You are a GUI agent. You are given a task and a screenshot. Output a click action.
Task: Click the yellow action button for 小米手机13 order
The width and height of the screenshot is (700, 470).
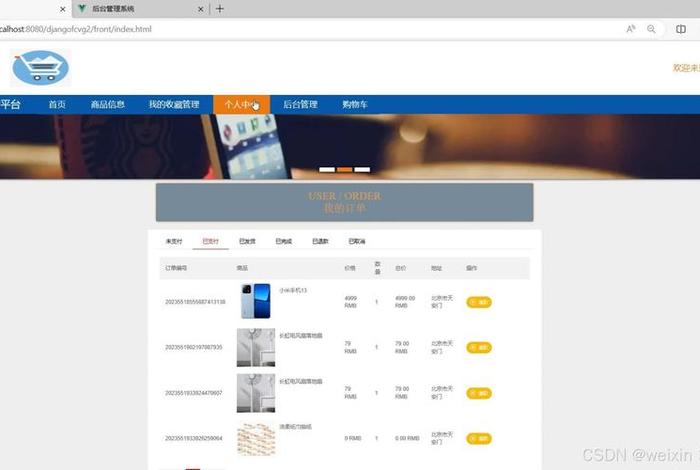pos(478,301)
